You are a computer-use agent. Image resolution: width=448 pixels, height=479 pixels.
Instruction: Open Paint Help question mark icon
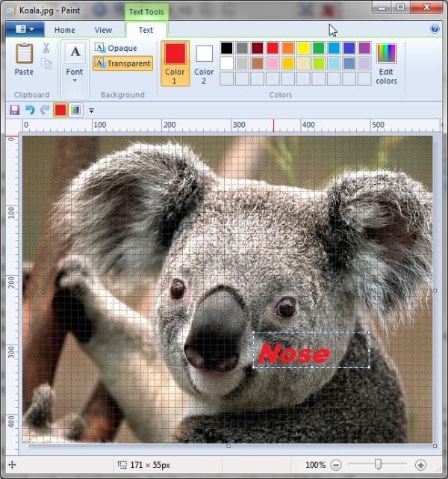435,29
